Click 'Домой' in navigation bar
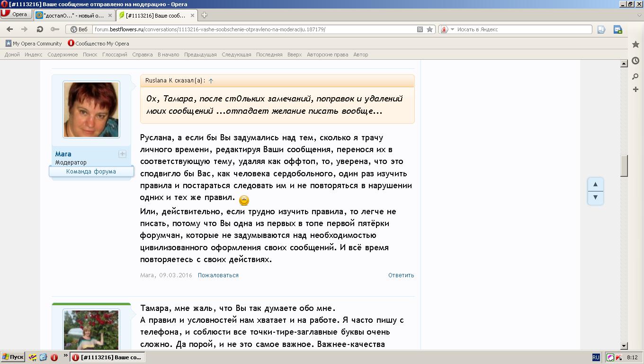 point(12,55)
